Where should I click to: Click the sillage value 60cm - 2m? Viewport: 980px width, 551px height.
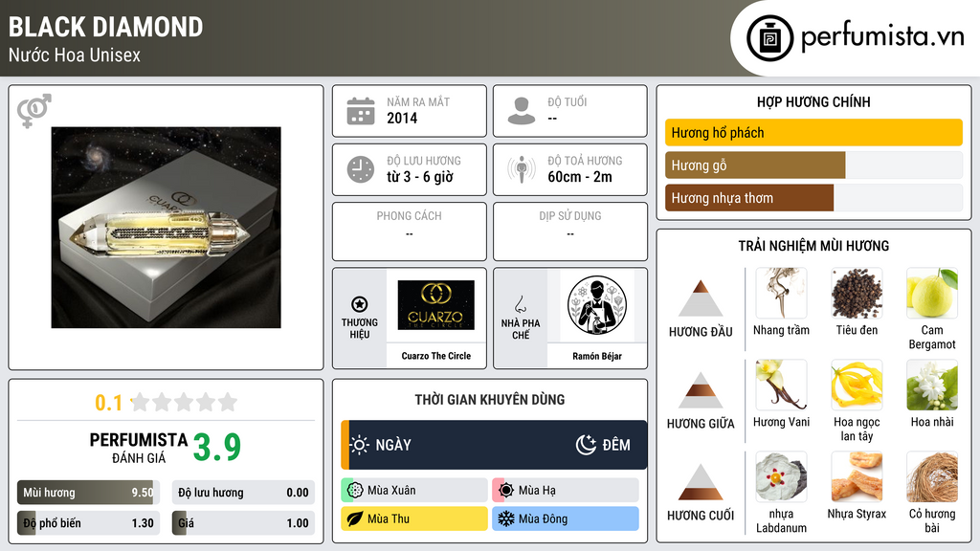point(579,177)
